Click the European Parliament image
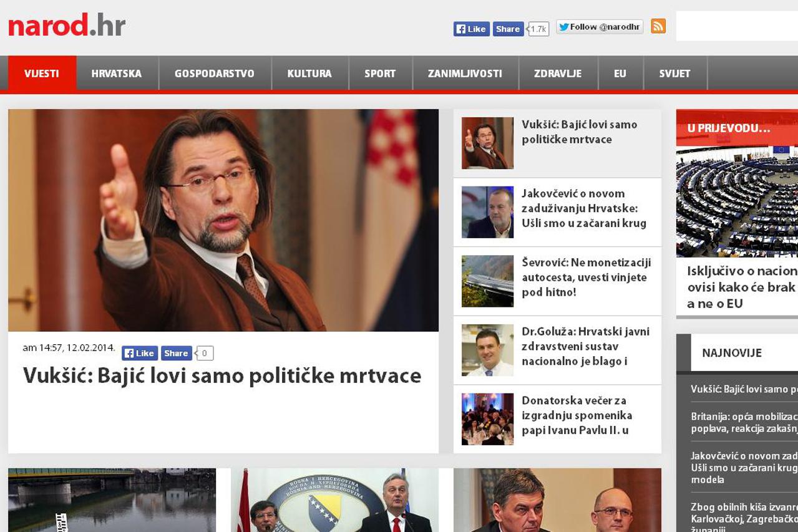This screenshot has height=532, width=798. click(x=736, y=201)
